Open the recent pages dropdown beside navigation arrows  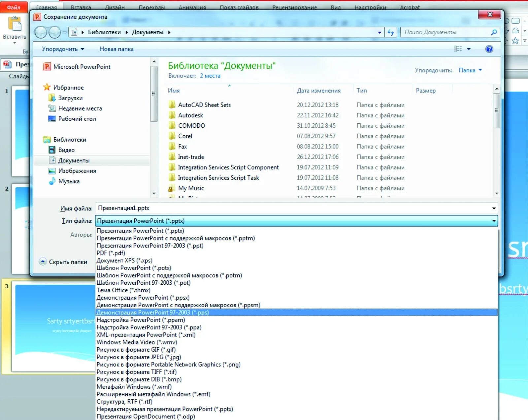[65, 32]
